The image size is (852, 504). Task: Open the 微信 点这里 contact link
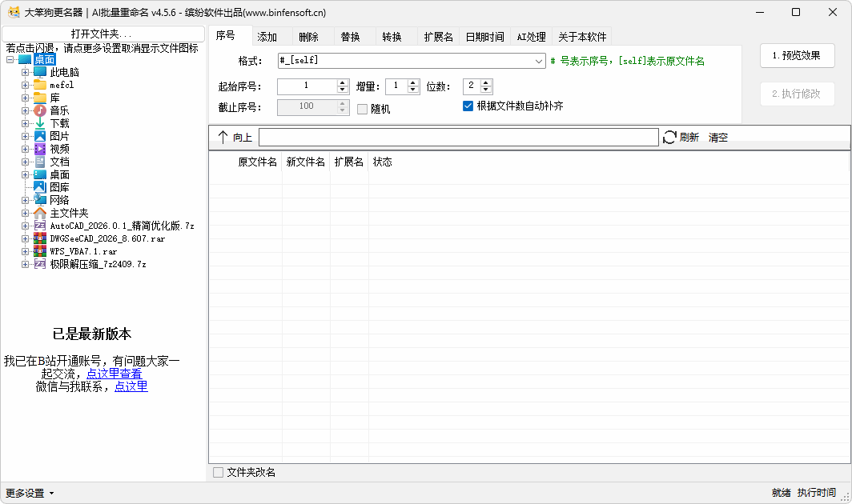[x=131, y=386]
